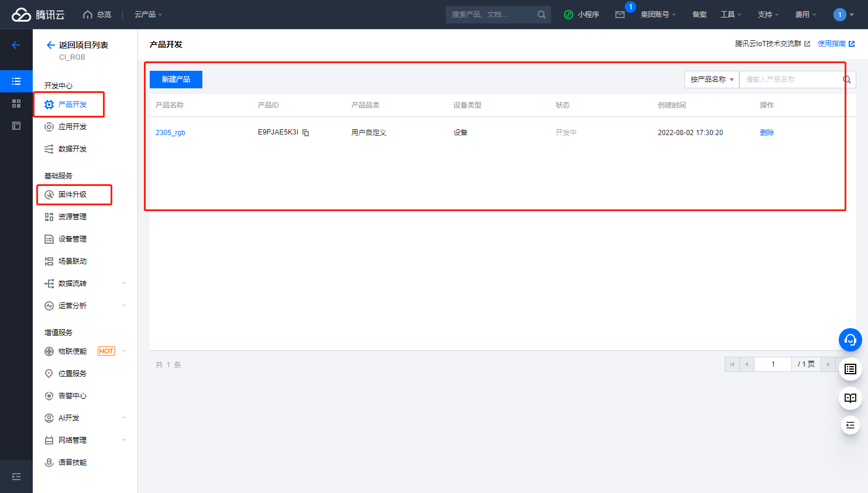
Task: Expand the 按产品名称 filter dropdown
Action: tap(711, 80)
